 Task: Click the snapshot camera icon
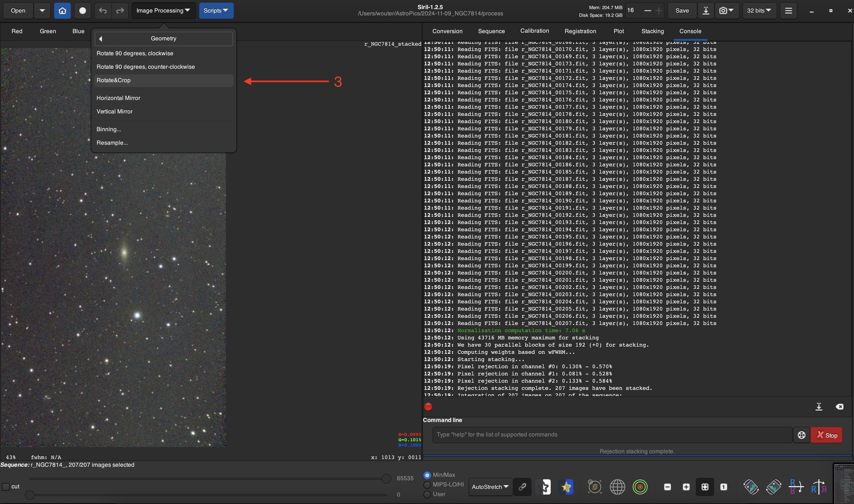pos(724,11)
